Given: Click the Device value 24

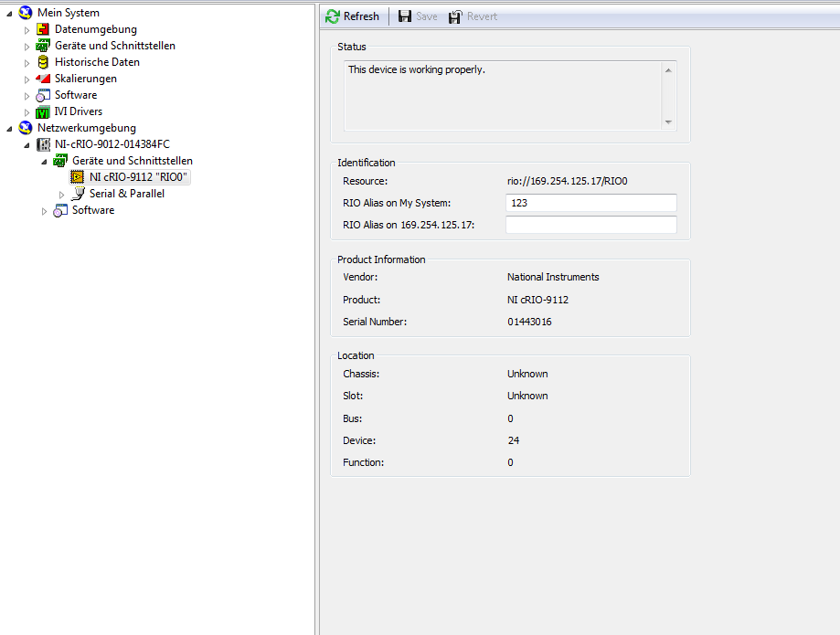Looking at the screenshot, I should [x=513, y=440].
